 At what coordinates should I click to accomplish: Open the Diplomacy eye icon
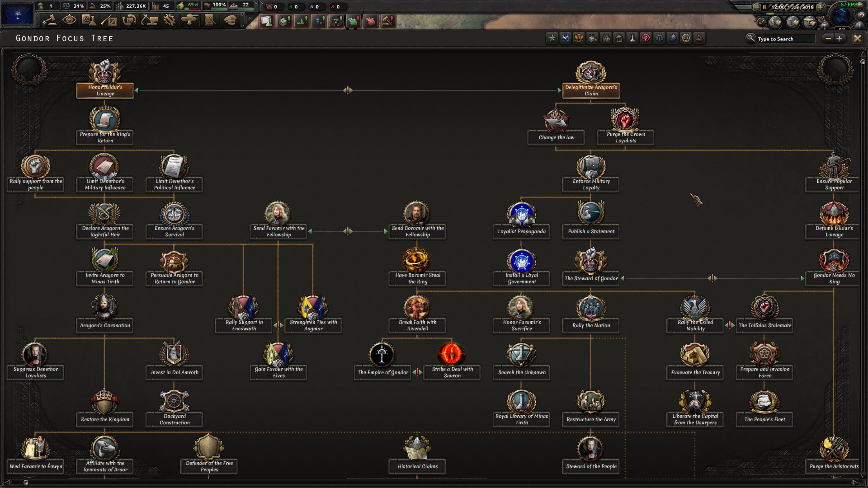[x=69, y=20]
